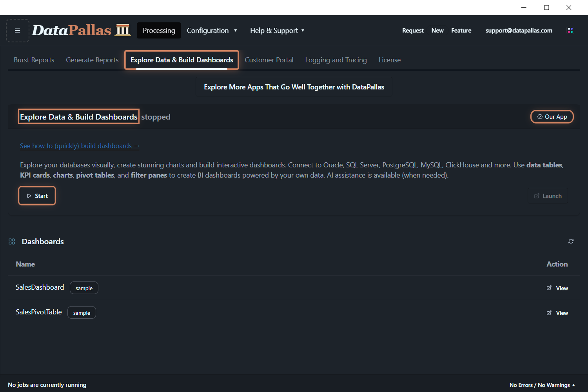The width and height of the screenshot is (588, 392).
Task: Open the Processing menu
Action: click(159, 31)
